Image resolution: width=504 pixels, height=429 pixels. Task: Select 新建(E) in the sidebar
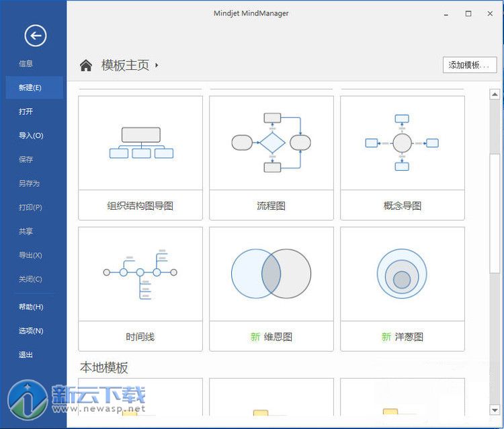tap(34, 87)
